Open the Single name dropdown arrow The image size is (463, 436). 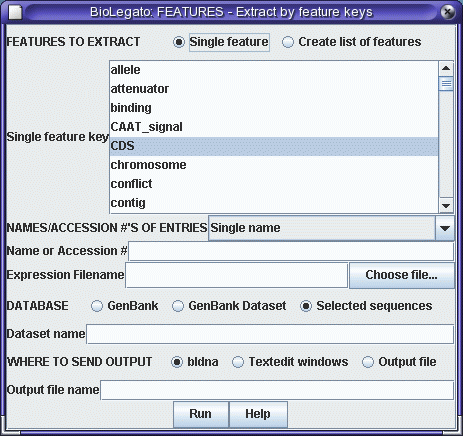[445, 228]
